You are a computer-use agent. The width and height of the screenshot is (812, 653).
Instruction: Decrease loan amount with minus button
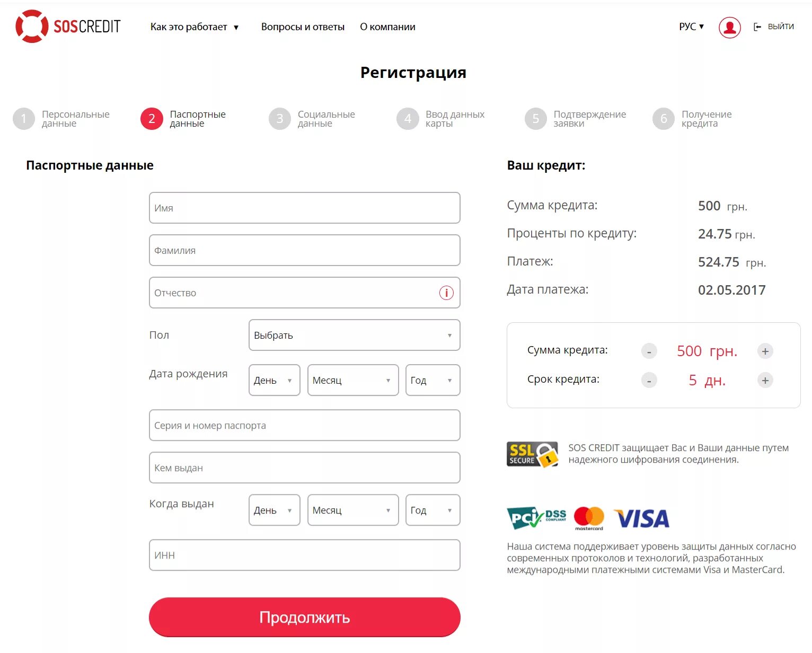pos(649,351)
